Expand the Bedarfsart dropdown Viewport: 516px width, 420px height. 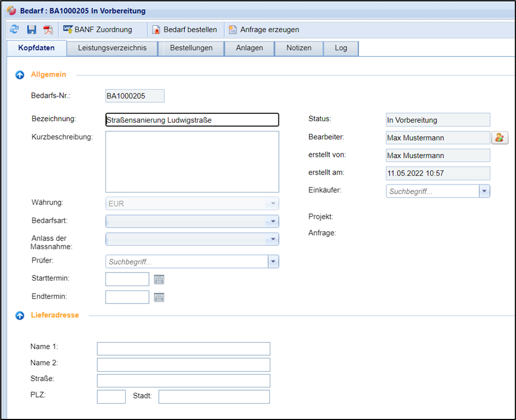point(273,221)
